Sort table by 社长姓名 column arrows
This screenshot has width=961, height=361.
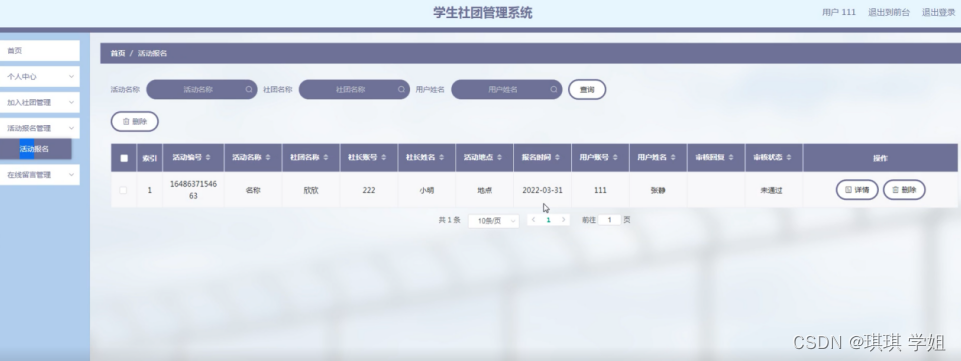[441, 158]
